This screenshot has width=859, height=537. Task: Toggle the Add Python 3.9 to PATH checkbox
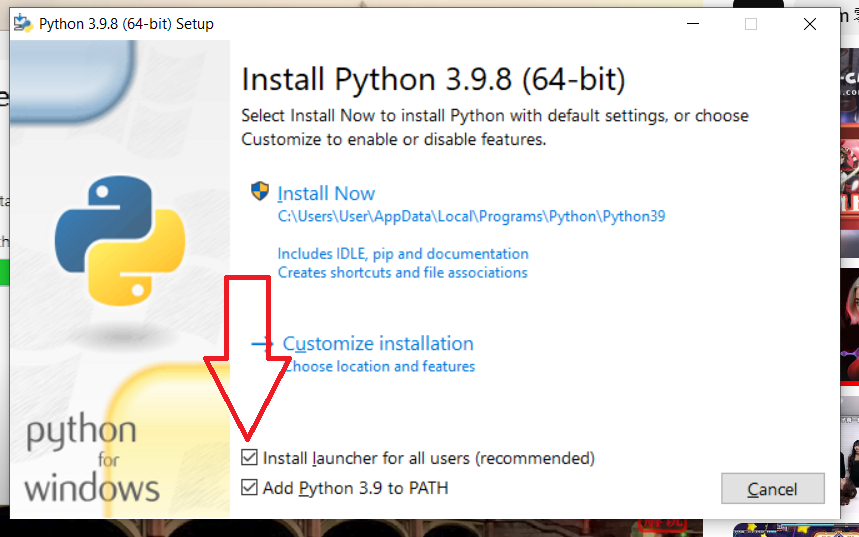tap(249, 487)
